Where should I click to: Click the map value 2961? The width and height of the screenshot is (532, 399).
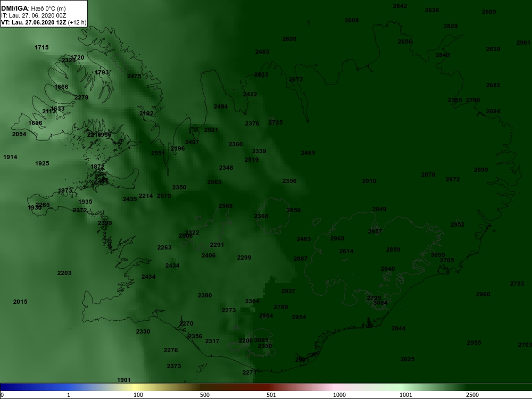(x=523, y=43)
